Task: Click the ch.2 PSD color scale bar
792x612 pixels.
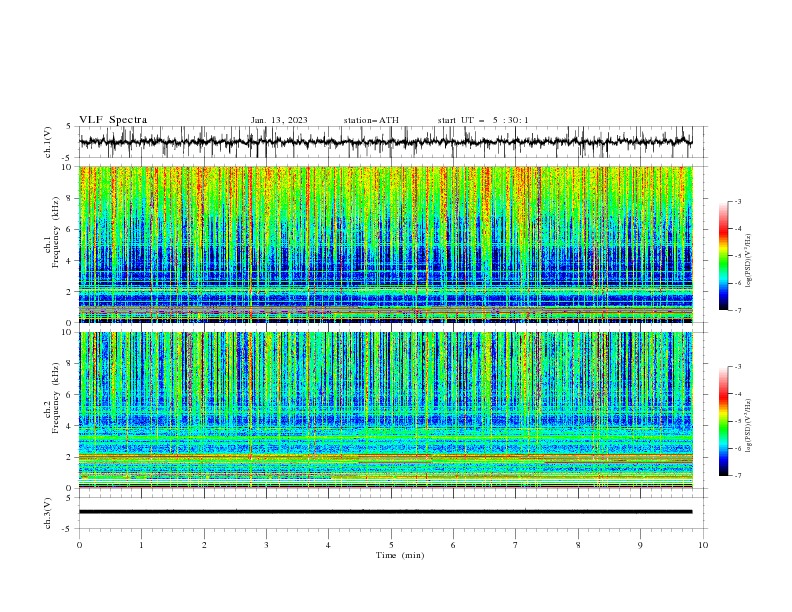Action: [x=724, y=421]
